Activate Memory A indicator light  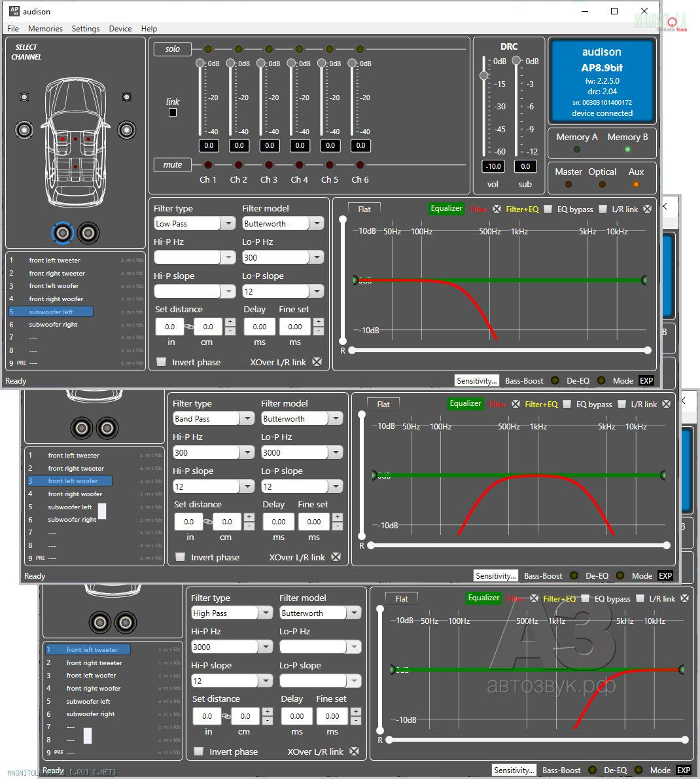[577, 149]
